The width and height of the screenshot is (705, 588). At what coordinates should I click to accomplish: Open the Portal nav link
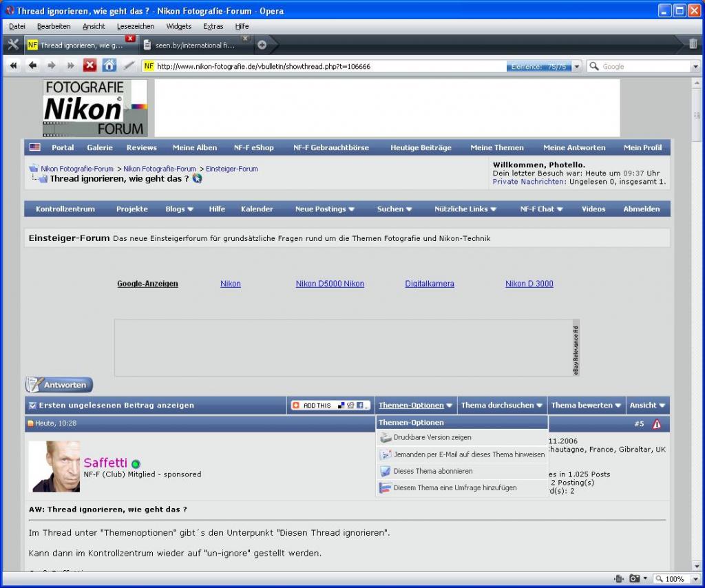click(x=63, y=147)
